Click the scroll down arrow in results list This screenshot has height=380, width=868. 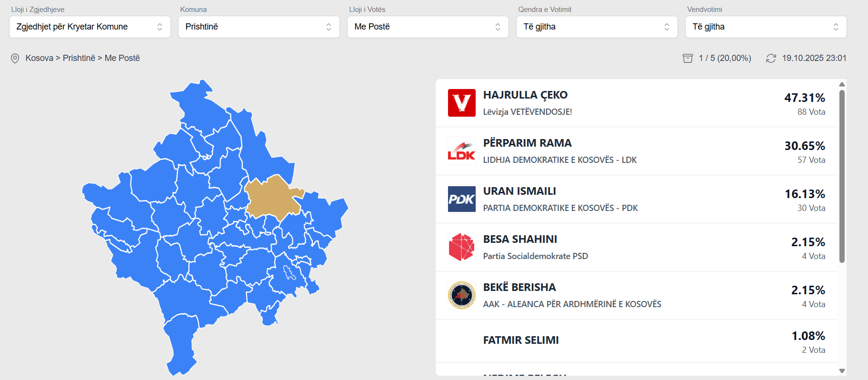(842, 371)
